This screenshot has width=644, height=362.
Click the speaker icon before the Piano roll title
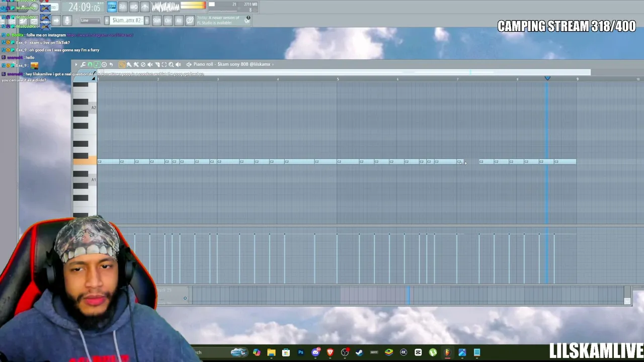coord(189,64)
